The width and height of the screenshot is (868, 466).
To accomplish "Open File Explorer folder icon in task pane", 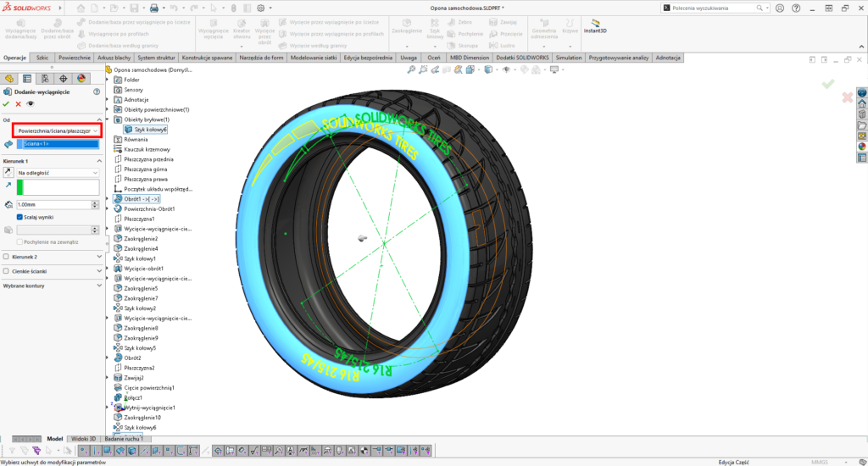I will coord(862,125).
